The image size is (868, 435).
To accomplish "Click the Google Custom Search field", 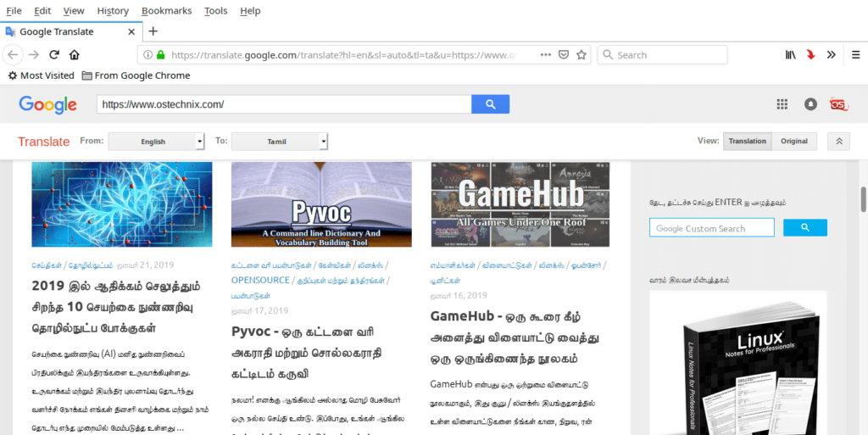I will point(712,228).
